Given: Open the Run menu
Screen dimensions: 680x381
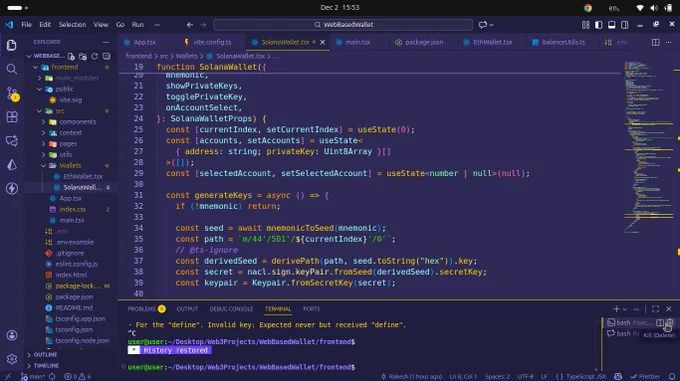Looking at the screenshot, I should click(x=138, y=25).
